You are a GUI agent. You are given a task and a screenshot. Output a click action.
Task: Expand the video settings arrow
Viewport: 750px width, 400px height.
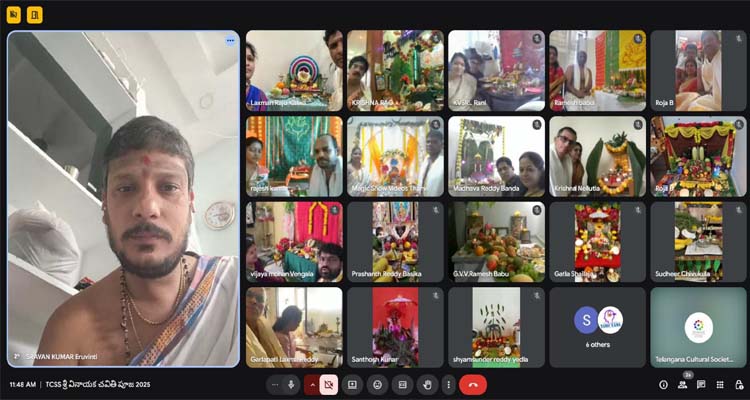click(312, 384)
